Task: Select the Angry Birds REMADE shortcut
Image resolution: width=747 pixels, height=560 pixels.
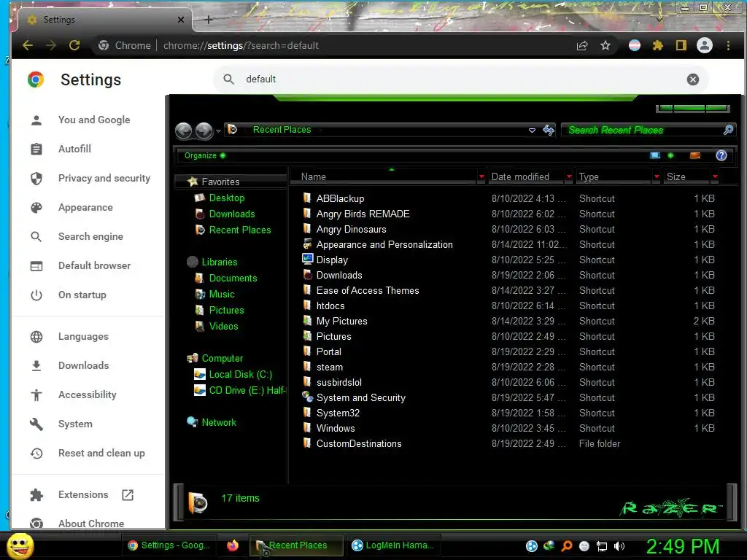Action: (363, 214)
